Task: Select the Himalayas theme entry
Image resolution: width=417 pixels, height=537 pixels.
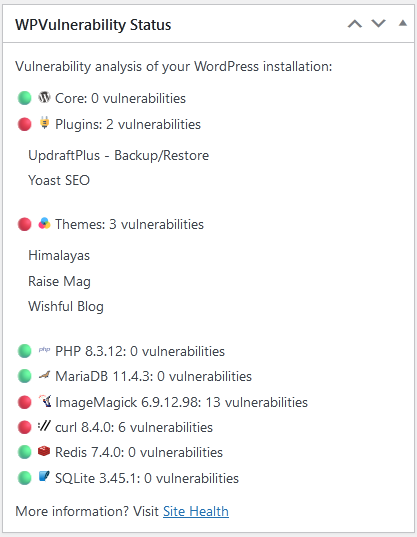Action: point(59,255)
